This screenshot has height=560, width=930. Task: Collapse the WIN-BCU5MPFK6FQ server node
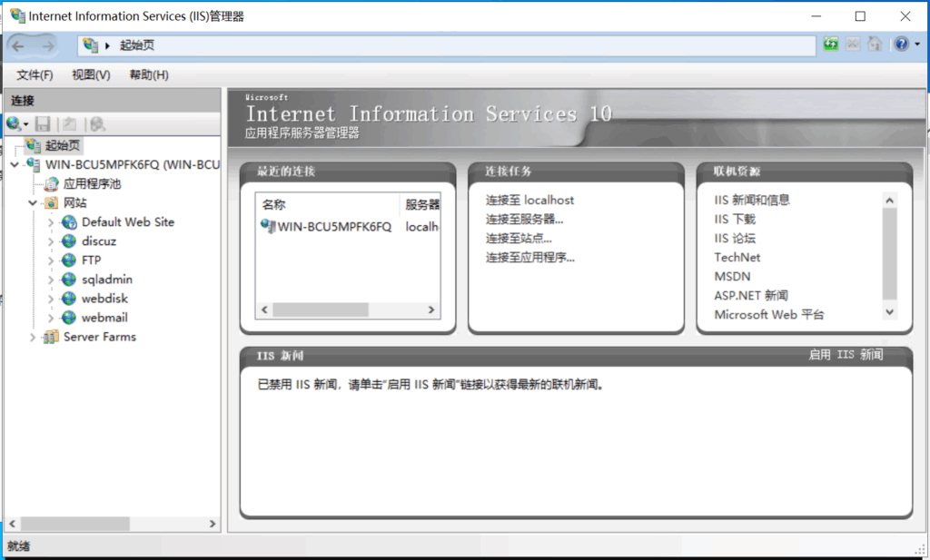pos(15,164)
